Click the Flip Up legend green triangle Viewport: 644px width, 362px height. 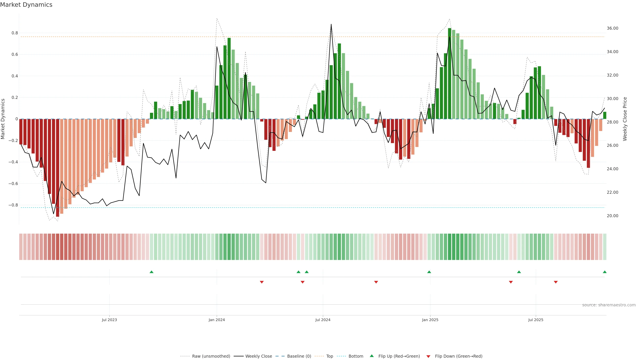click(x=372, y=356)
